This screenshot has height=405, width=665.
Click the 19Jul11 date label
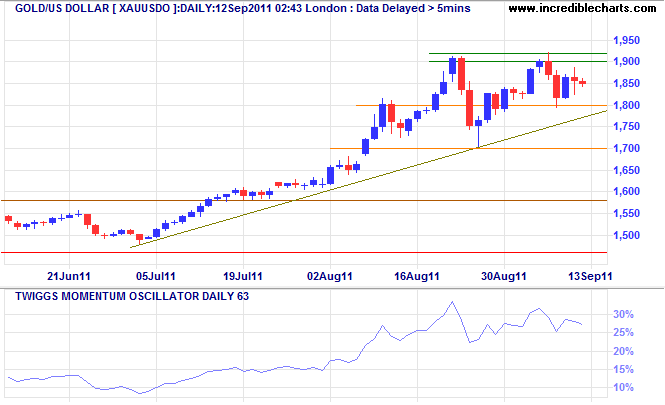pos(243,277)
